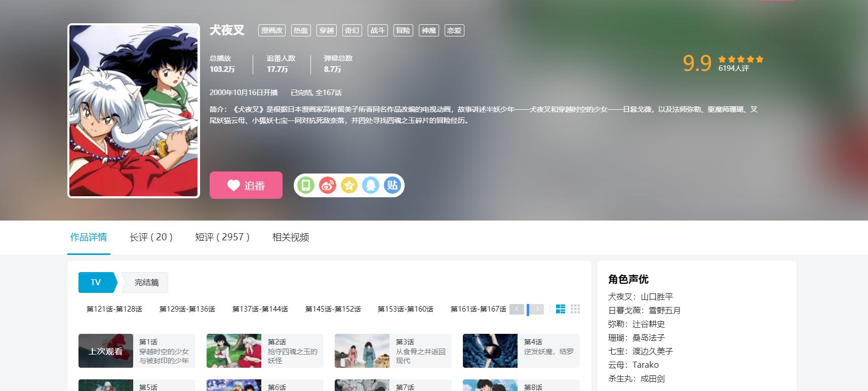This screenshot has width=868, height=391.
Task: Share to Weibo with red icon
Action: [328, 185]
